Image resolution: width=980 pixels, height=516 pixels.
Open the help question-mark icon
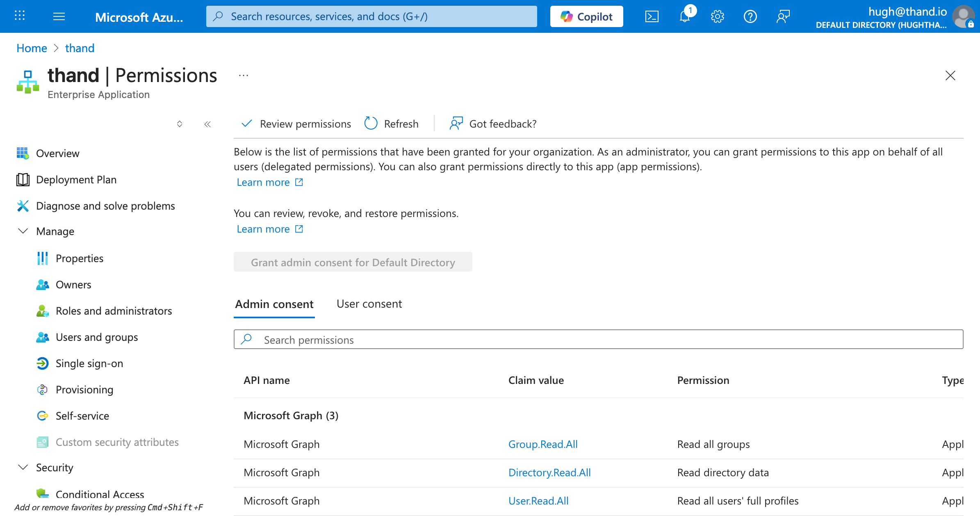coord(750,16)
